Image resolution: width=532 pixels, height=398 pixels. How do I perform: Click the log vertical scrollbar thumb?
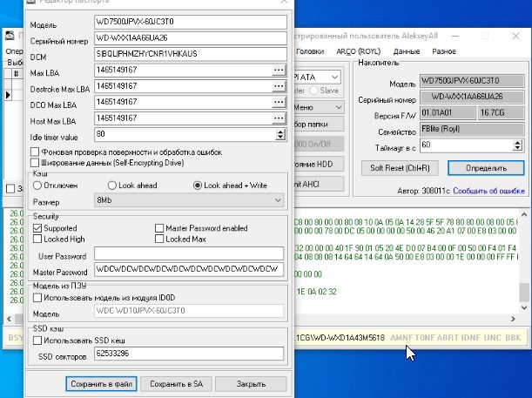pyautogui.click(x=524, y=292)
